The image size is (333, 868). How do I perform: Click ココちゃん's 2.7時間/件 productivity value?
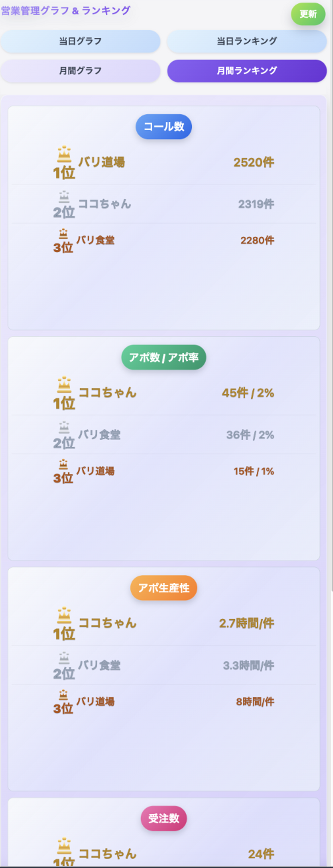click(x=247, y=623)
